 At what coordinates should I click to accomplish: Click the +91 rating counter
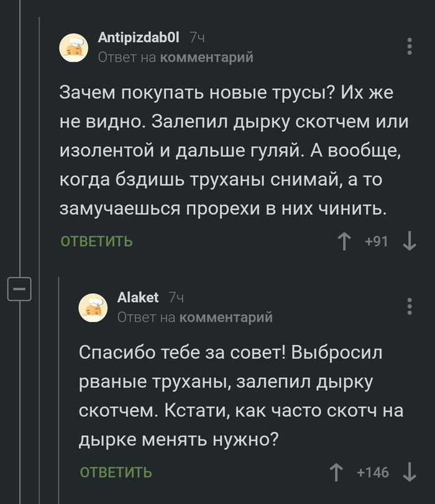coord(377,241)
